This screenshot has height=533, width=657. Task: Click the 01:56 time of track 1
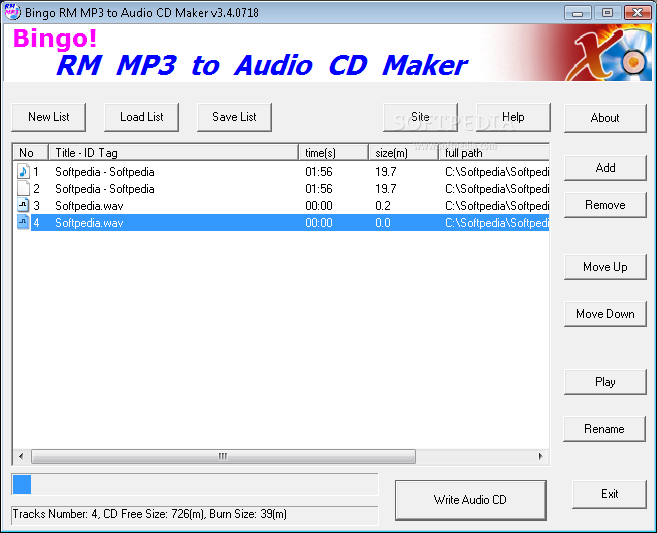319,172
